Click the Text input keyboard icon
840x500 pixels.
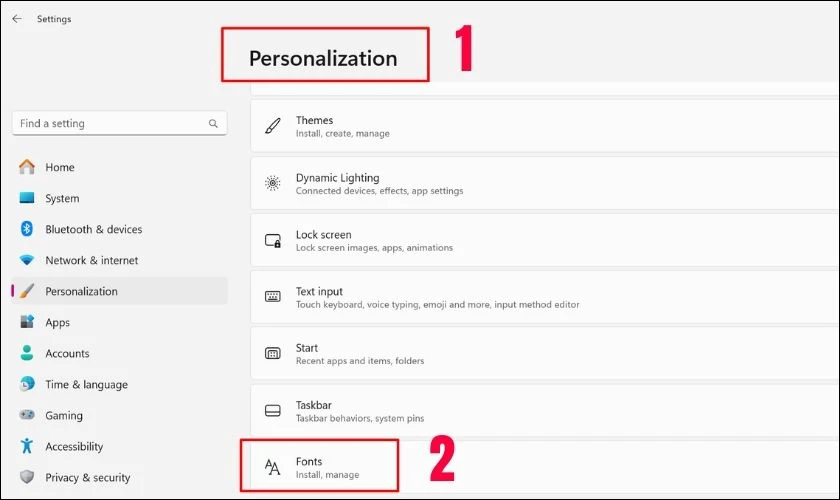click(x=273, y=296)
